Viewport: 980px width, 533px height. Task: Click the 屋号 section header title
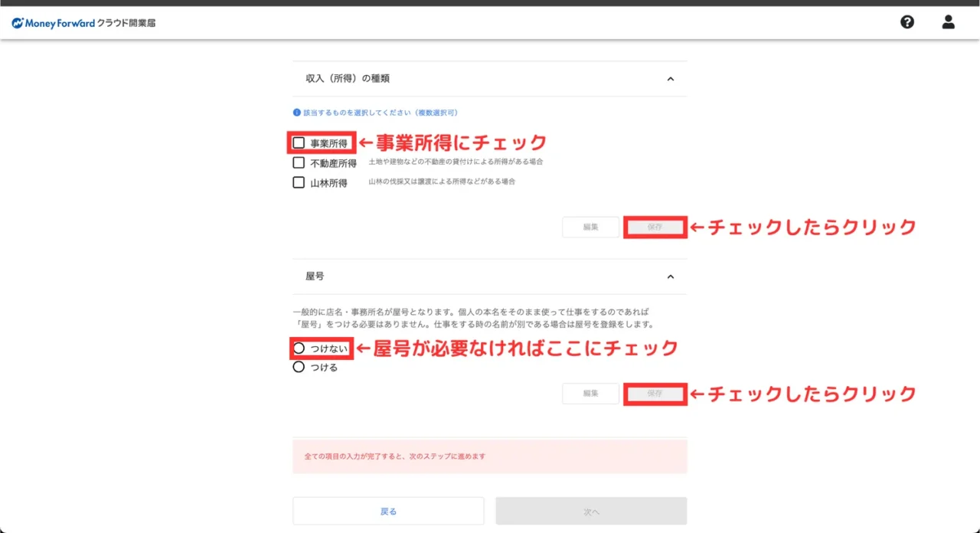point(315,276)
